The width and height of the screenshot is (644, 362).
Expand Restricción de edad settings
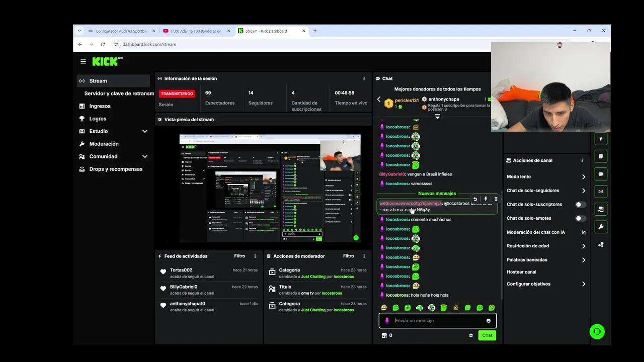tap(584, 246)
